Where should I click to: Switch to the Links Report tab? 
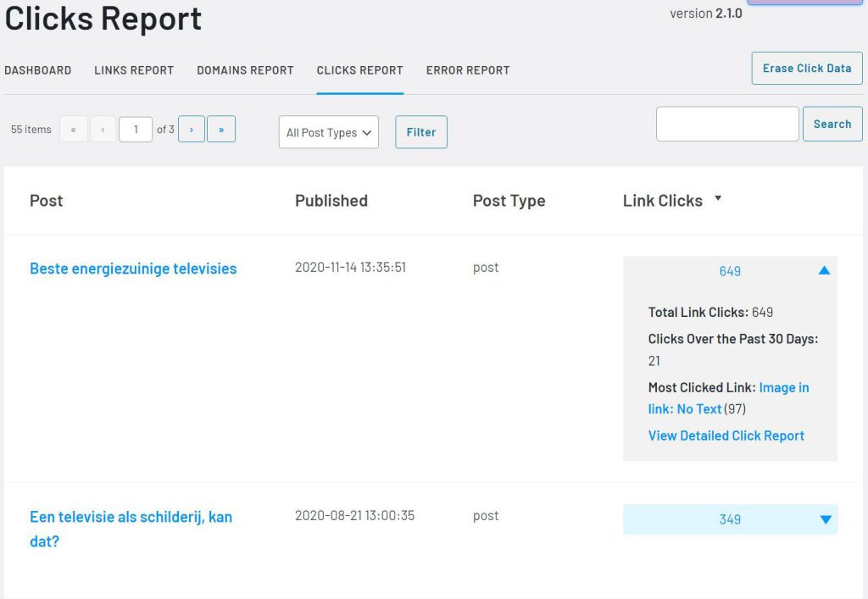click(x=134, y=70)
